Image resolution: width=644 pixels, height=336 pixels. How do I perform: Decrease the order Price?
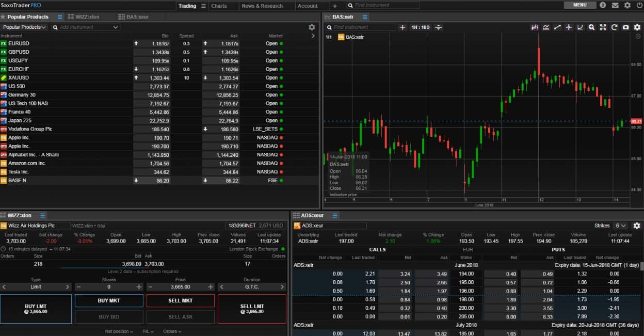coord(150,286)
